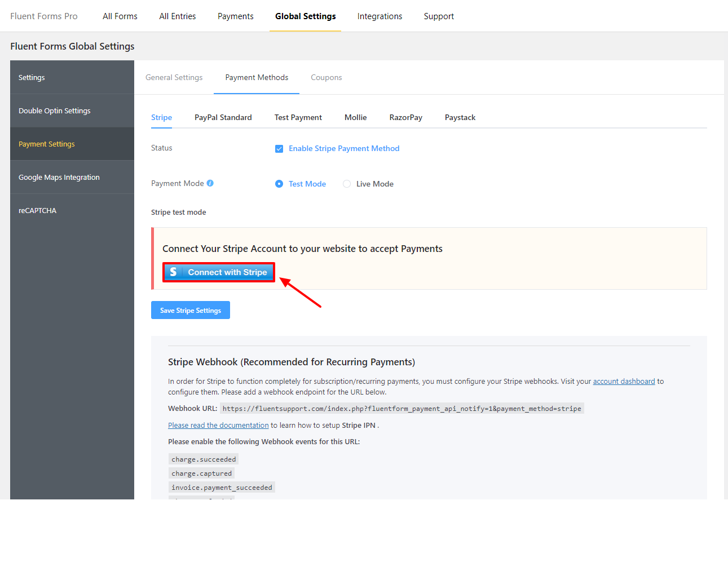The height and width of the screenshot is (571, 728).
Task: Open the All Entries menu
Action: 178,16
